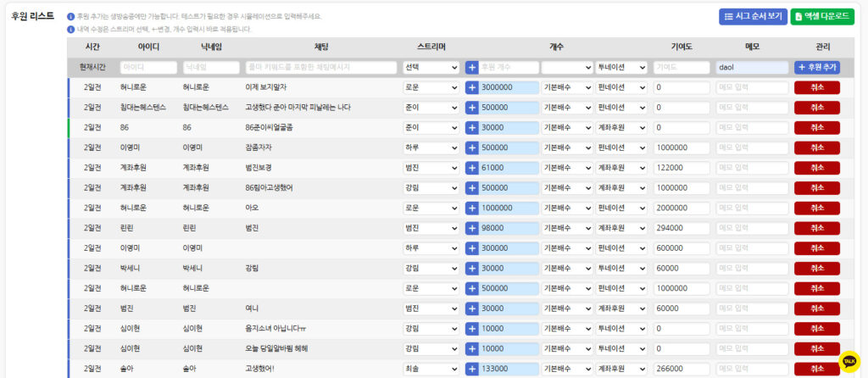Open the 계좌후원 dropdown in the 86준이씨얼굴좀 row
Viewport: 868px width, 378px height.
(621, 128)
